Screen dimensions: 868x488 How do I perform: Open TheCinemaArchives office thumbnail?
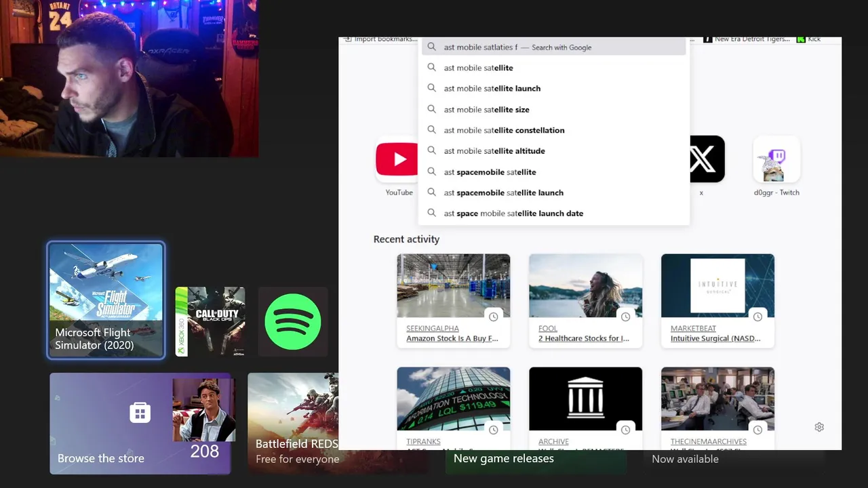tap(717, 399)
